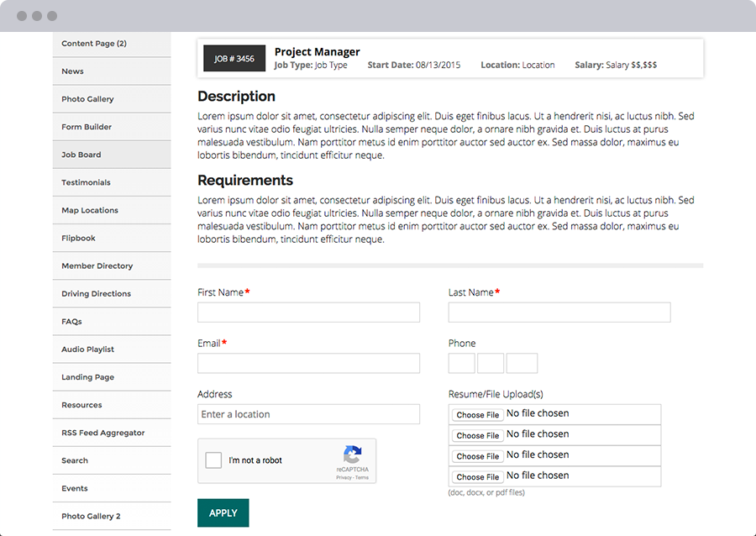Focus the First Name input field
The width and height of the screenshot is (756, 536).
[308, 313]
